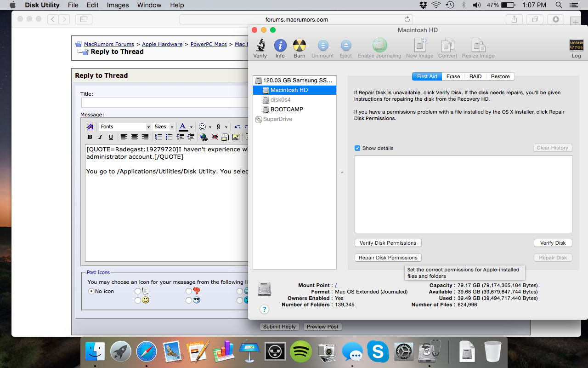
Task: Click the Verify Disk button
Action: 553,243
